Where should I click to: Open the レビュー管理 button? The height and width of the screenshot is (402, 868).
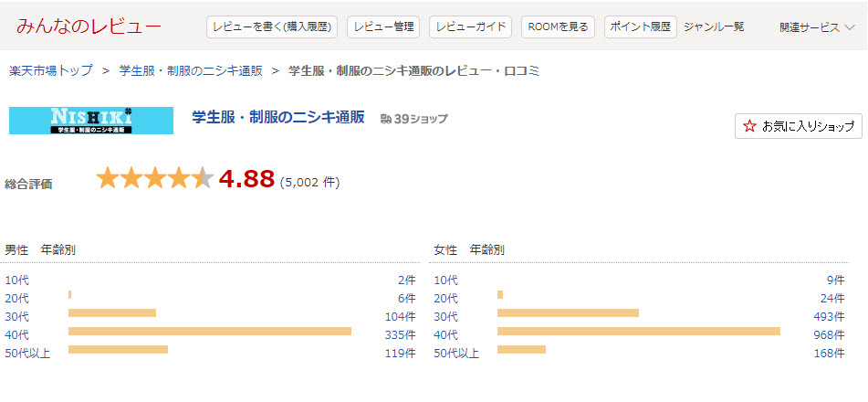coord(382,27)
